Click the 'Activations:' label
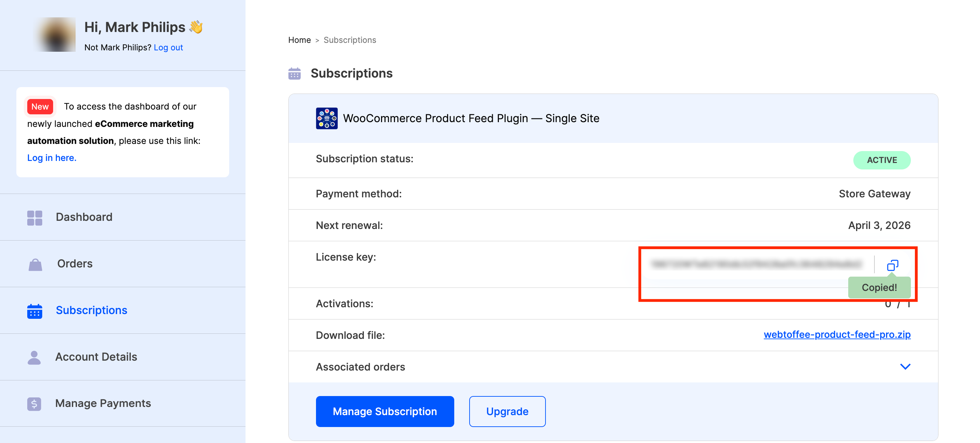Image resolution: width=980 pixels, height=443 pixels. (344, 304)
